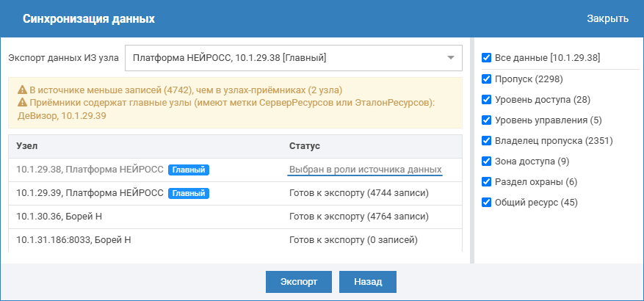Uncheck Раздел охраны (6) checkbox
This screenshot has height=301, width=644.
(487, 182)
